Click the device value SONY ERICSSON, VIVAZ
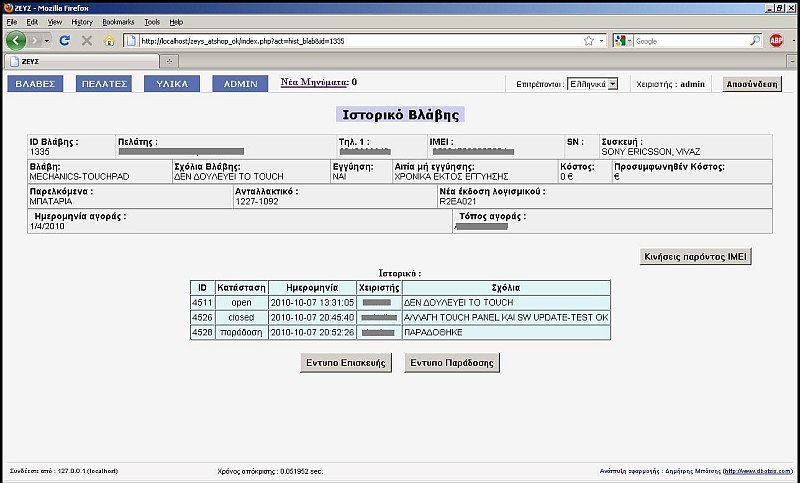The width and height of the screenshot is (800, 483). pyautogui.click(x=651, y=151)
